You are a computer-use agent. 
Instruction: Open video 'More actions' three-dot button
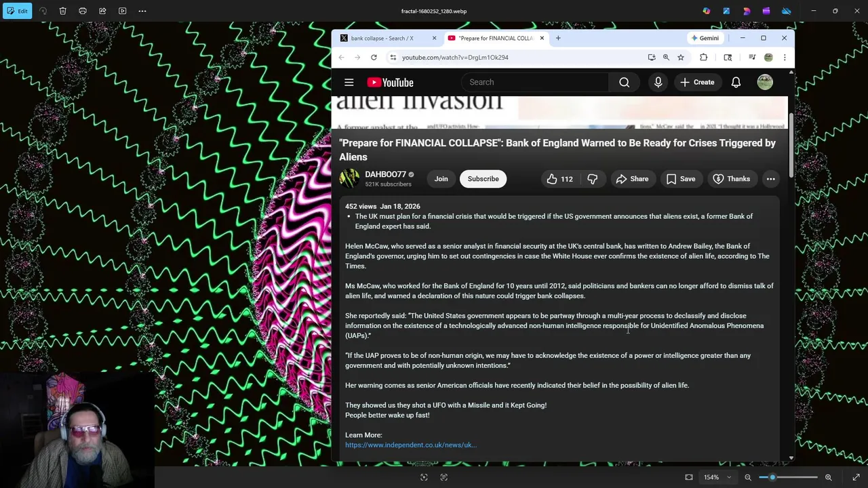pyautogui.click(x=771, y=179)
